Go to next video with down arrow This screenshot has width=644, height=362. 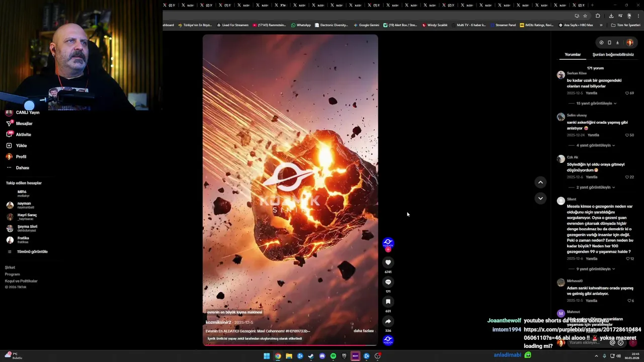click(x=540, y=199)
